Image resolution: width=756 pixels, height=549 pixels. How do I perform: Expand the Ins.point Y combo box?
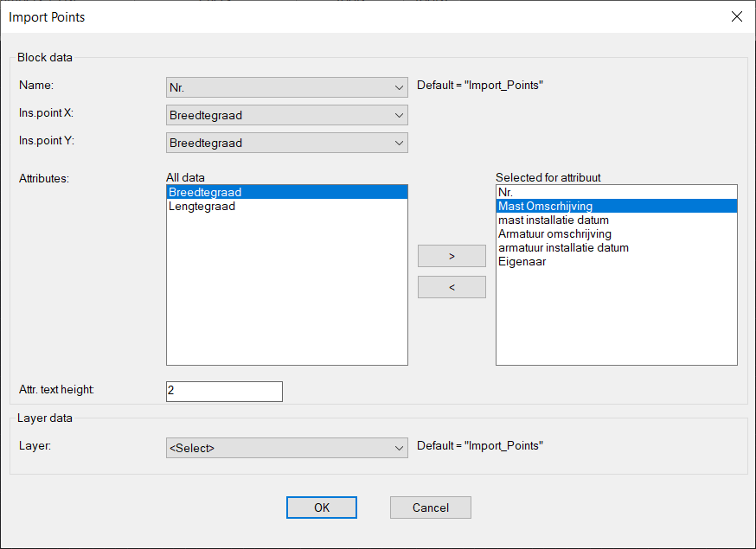[287, 143]
